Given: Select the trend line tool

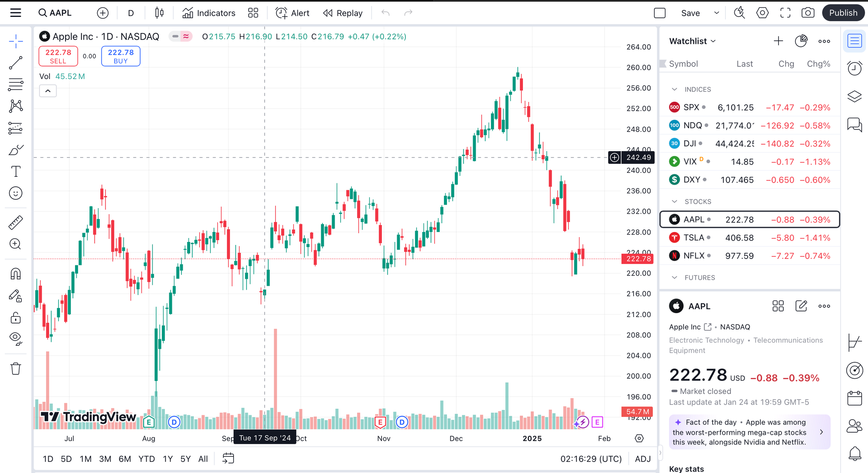Looking at the screenshot, I should tap(16, 63).
